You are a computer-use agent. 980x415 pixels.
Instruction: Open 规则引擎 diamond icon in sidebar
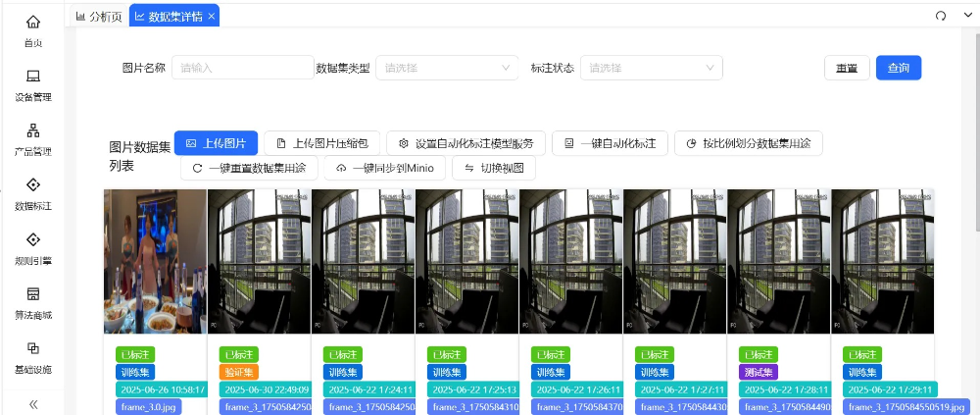[33, 239]
